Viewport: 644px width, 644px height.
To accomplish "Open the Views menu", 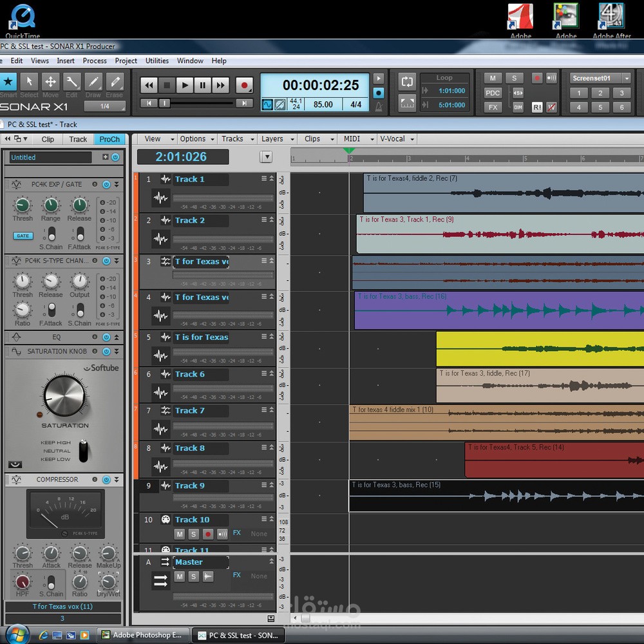I will [x=40, y=61].
